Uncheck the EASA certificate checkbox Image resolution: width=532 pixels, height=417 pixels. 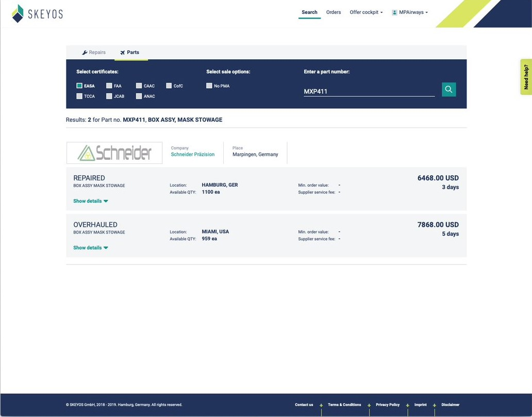click(x=79, y=86)
